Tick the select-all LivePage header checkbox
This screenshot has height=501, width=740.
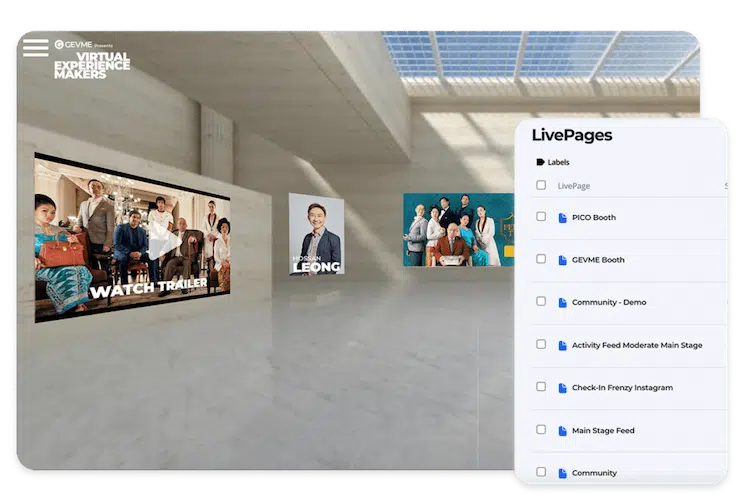(541, 185)
